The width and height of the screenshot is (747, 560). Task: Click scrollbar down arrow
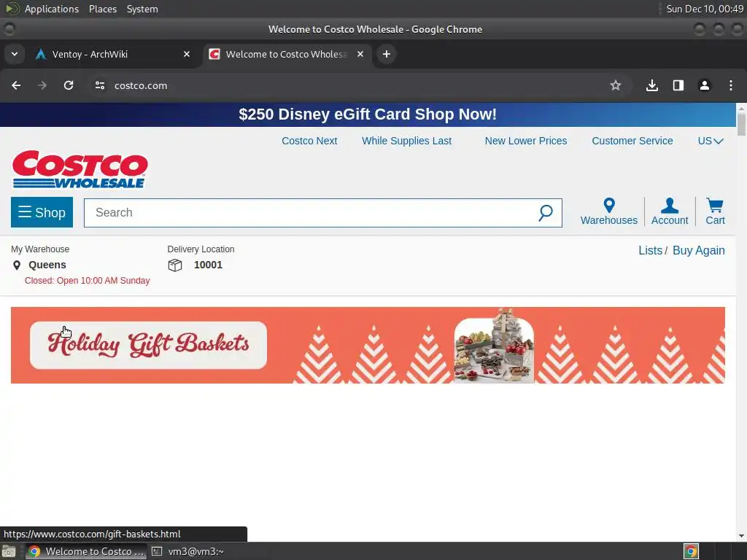click(741, 536)
